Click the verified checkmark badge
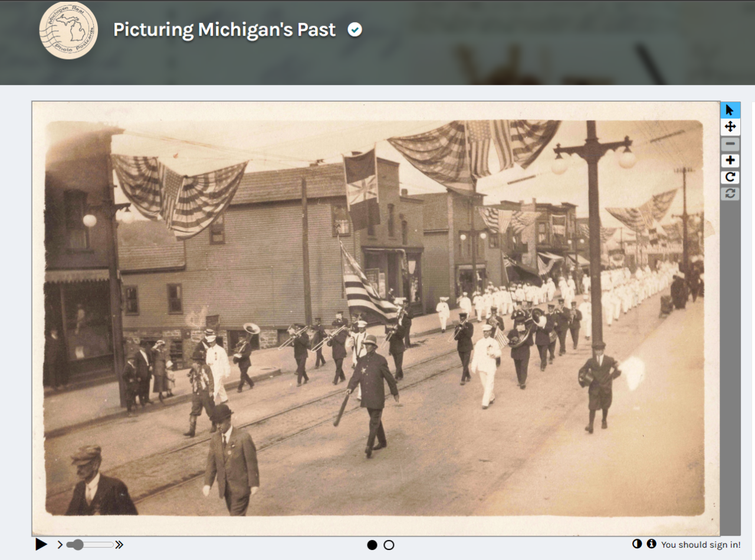This screenshot has width=755, height=560. pyautogui.click(x=354, y=30)
